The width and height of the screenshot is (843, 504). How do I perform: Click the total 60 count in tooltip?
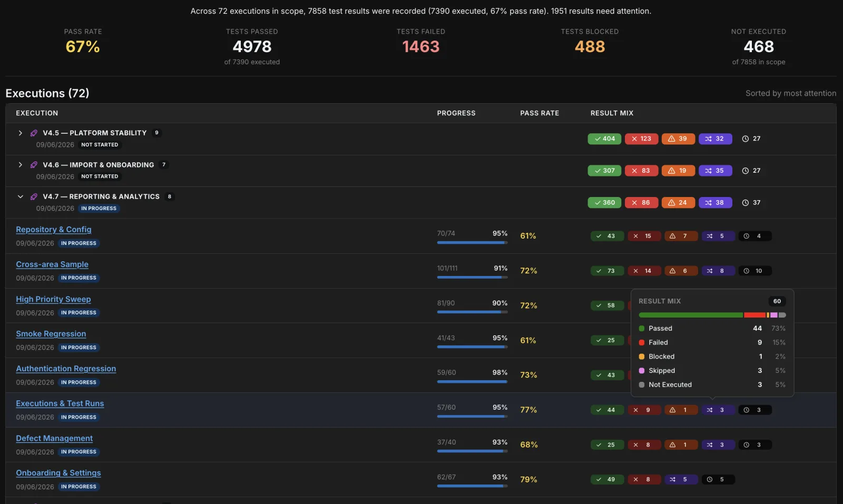[777, 301]
